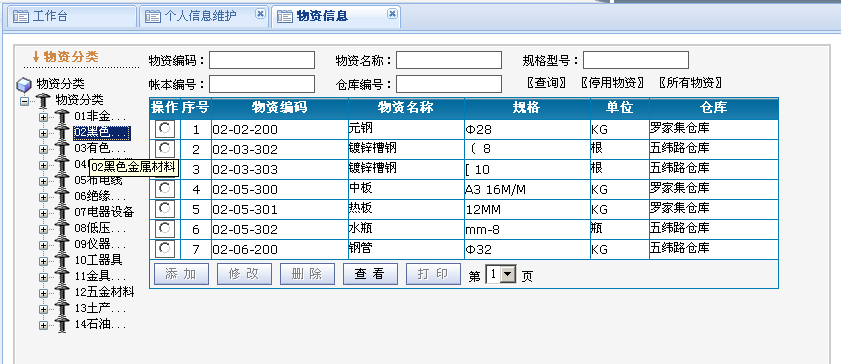Select the 12五金材料 tree label
The width and height of the screenshot is (841, 364).
[x=104, y=293]
